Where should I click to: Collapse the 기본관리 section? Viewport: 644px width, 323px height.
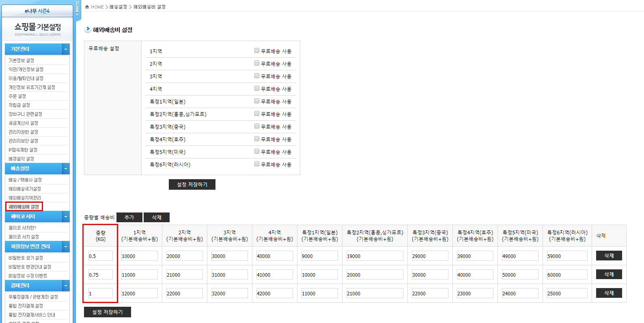[65, 49]
